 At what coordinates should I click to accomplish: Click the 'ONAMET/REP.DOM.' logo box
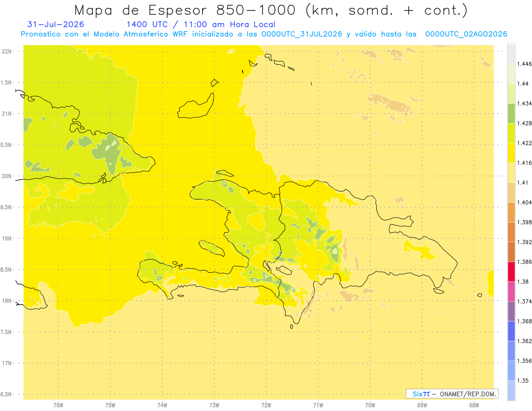[452, 394]
